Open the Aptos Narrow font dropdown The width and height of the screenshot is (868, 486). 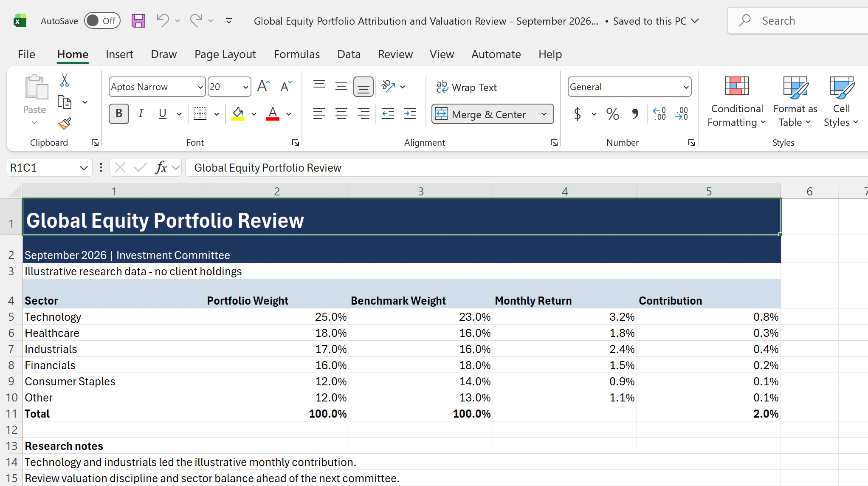pos(200,87)
